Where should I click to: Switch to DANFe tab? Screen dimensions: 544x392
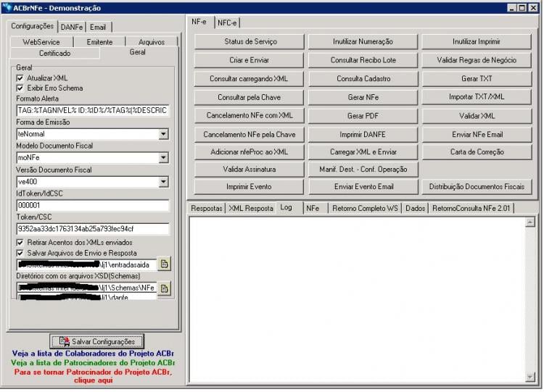72,27
